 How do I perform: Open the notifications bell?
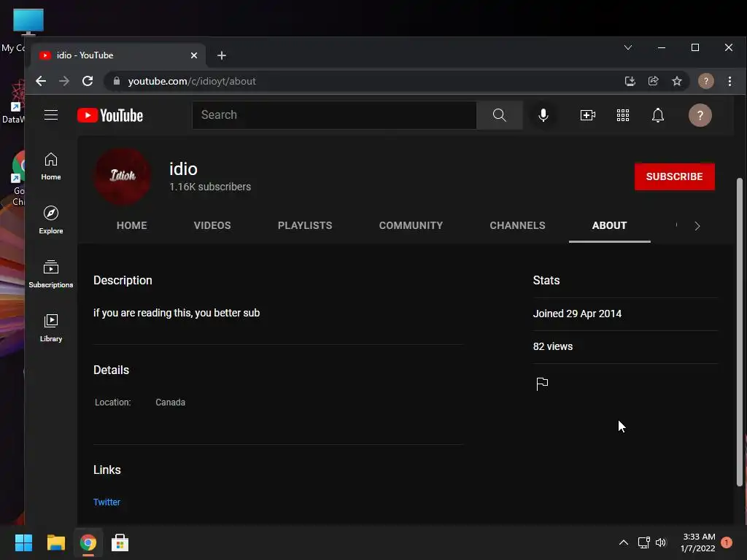click(x=658, y=114)
